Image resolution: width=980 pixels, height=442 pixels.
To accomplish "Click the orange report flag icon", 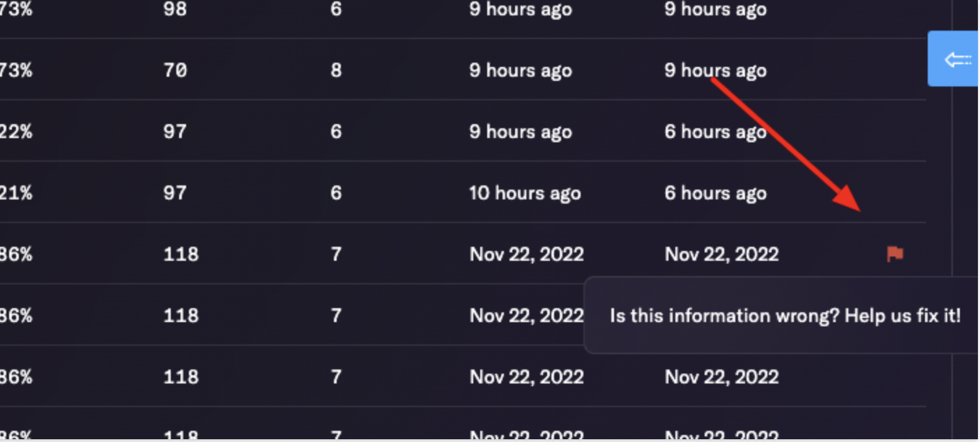I will 895,254.
